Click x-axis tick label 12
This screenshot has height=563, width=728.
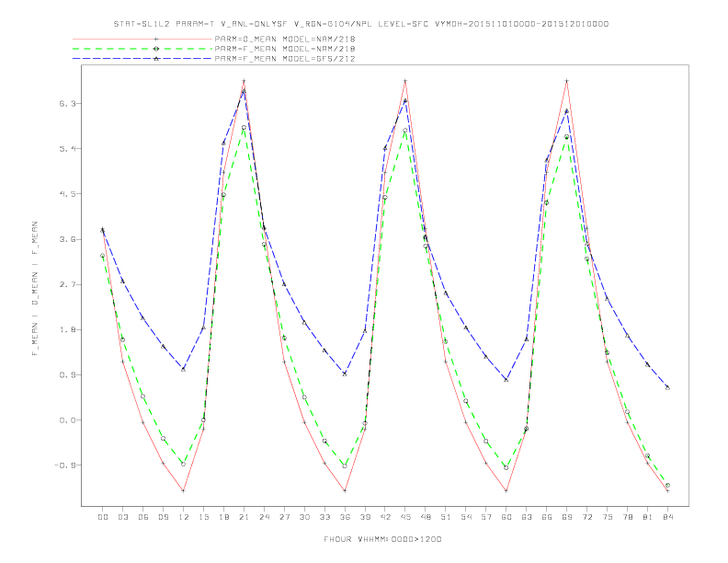[x=184, y=517]
